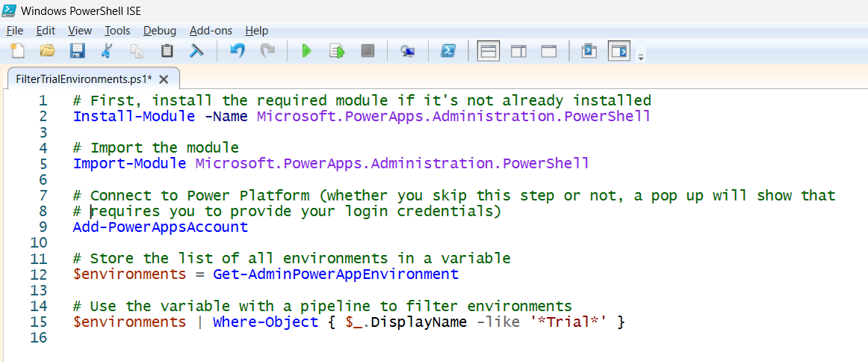Show script pane maximized layout icon
This screenshot has height=362, width=868.
click(548, 52)
